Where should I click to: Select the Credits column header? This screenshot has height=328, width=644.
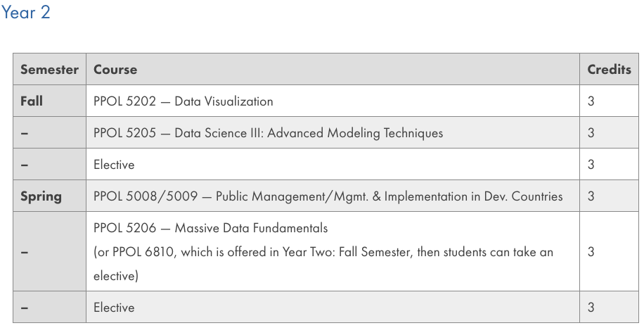pos(609,70)
